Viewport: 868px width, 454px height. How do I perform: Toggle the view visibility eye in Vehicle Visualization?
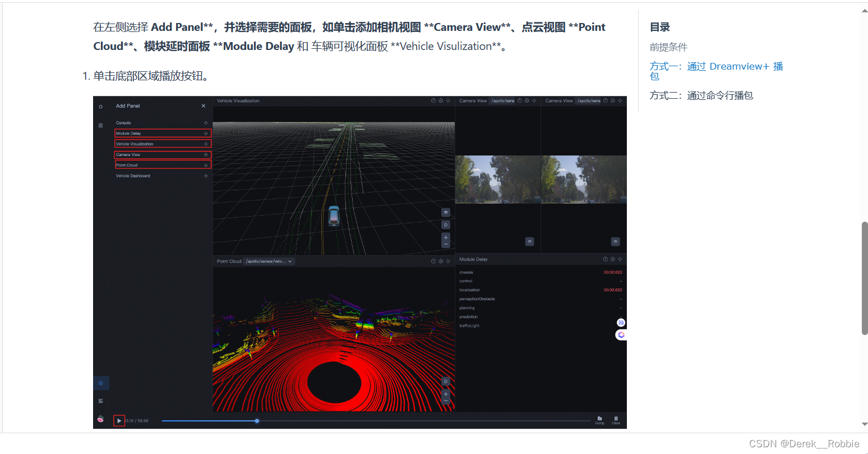(x=446, y=212)
